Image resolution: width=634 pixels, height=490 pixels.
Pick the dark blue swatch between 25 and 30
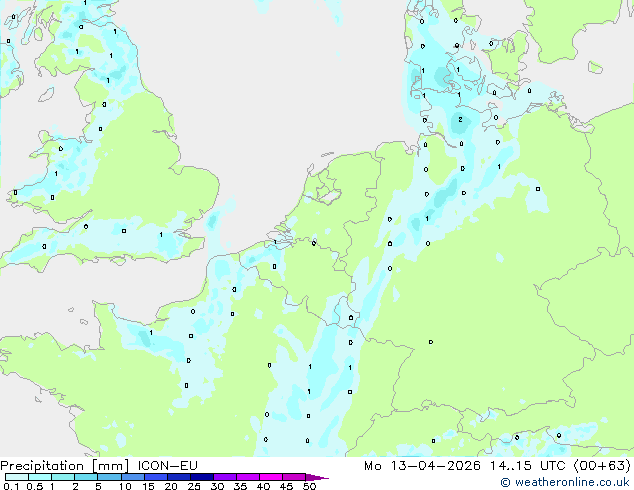point(202,477)
